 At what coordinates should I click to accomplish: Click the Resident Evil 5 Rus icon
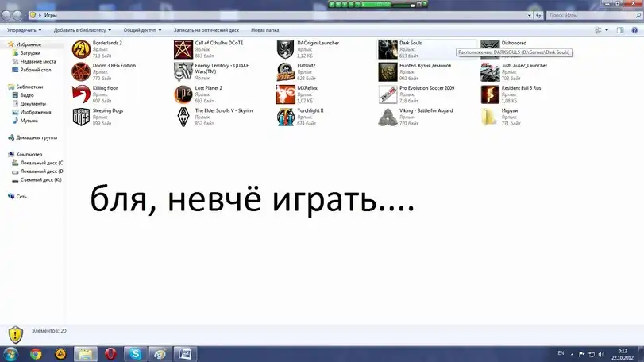coord(490,94)
